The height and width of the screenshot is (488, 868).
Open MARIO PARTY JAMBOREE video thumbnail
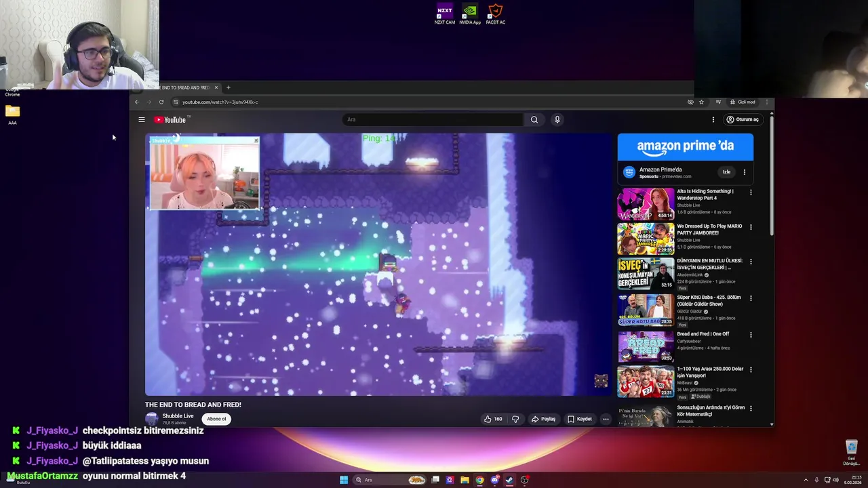coord(646,239)
